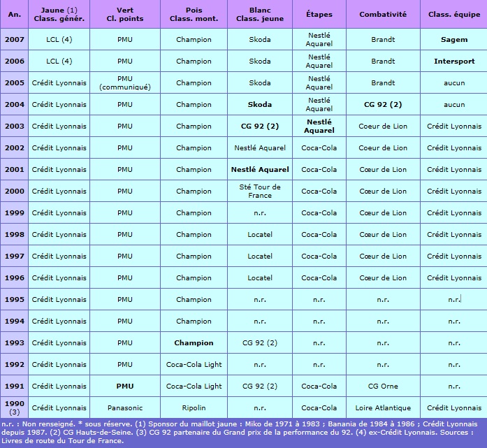Click 'LCL (4)' in the 2006 row
The height and width of the screenshot is (448, 487).
click(x=59, y=62)
